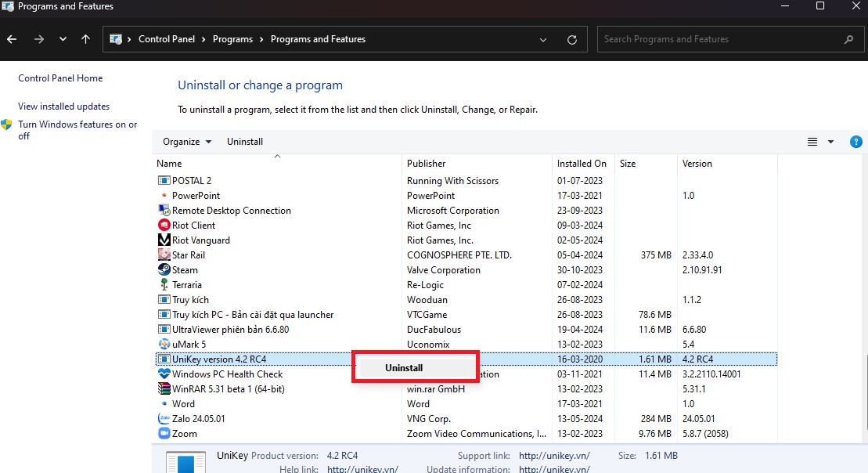Click the search magnifier icon
868x473 pixels.
(848, 39)
